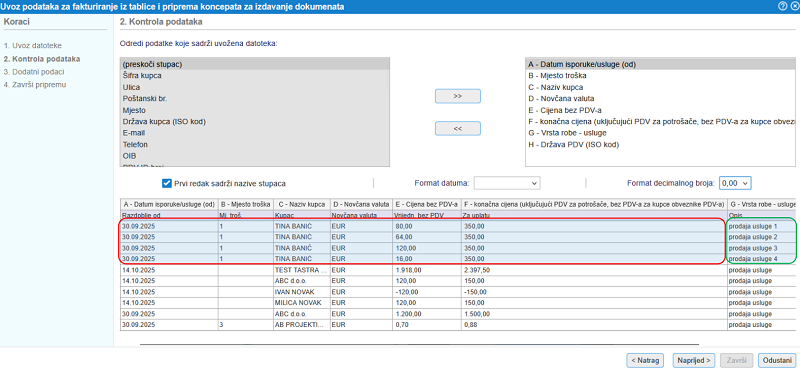
Task: Click the << move-left button
Action: click(x=458, y=129)
